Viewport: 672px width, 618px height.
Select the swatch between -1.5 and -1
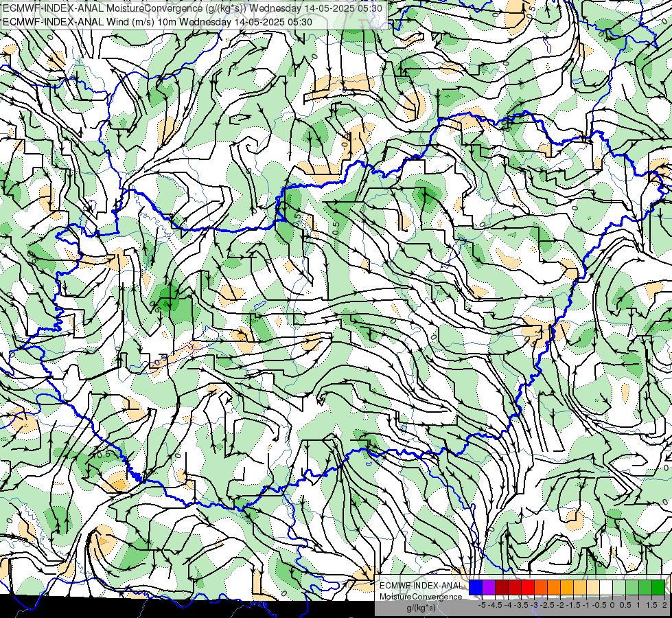(x=580, y=587)
